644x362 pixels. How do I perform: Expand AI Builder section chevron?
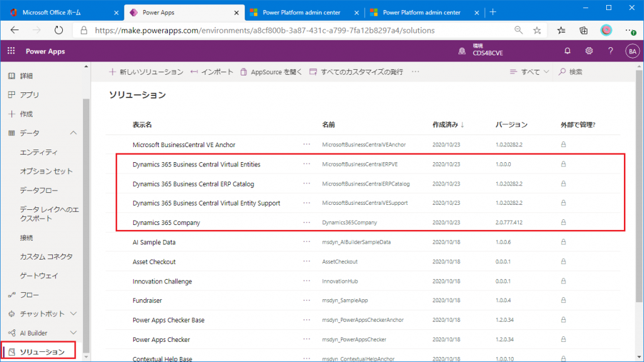pos(73,333)
